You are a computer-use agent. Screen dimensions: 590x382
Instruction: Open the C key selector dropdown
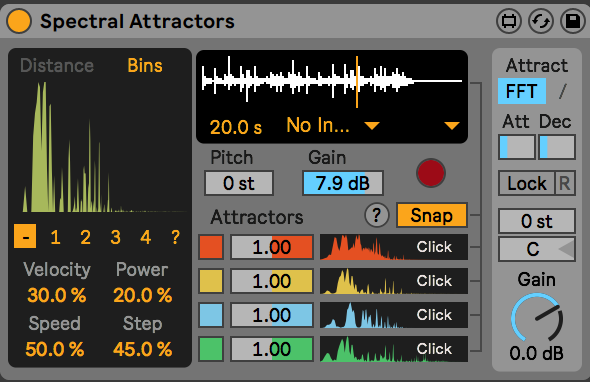(537, 249)
